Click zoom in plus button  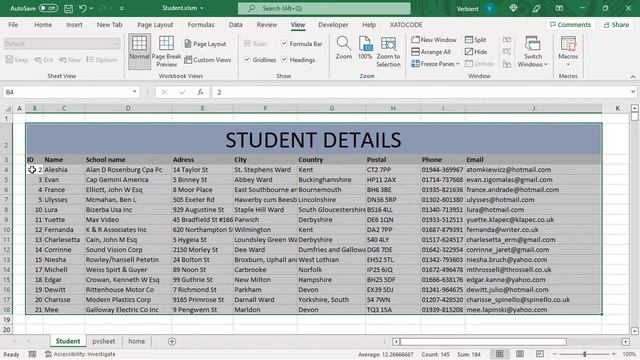pyautogui.click(x=614, y=354)
